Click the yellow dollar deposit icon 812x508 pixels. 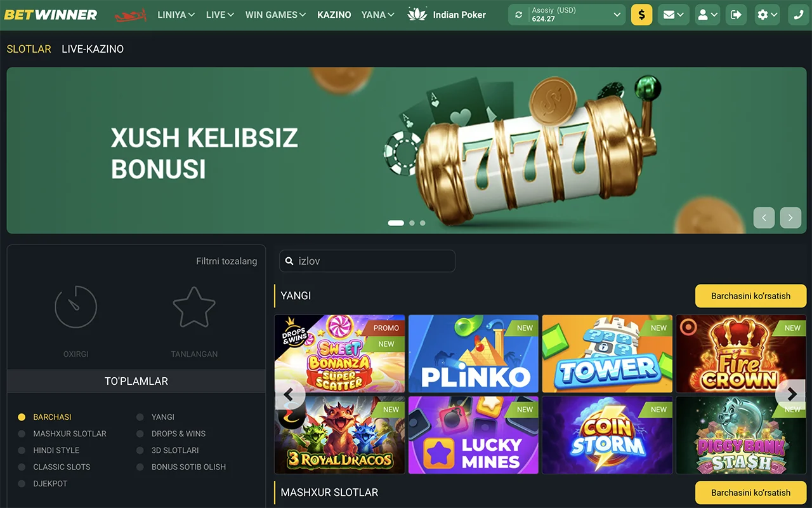[x=641, y=15]
